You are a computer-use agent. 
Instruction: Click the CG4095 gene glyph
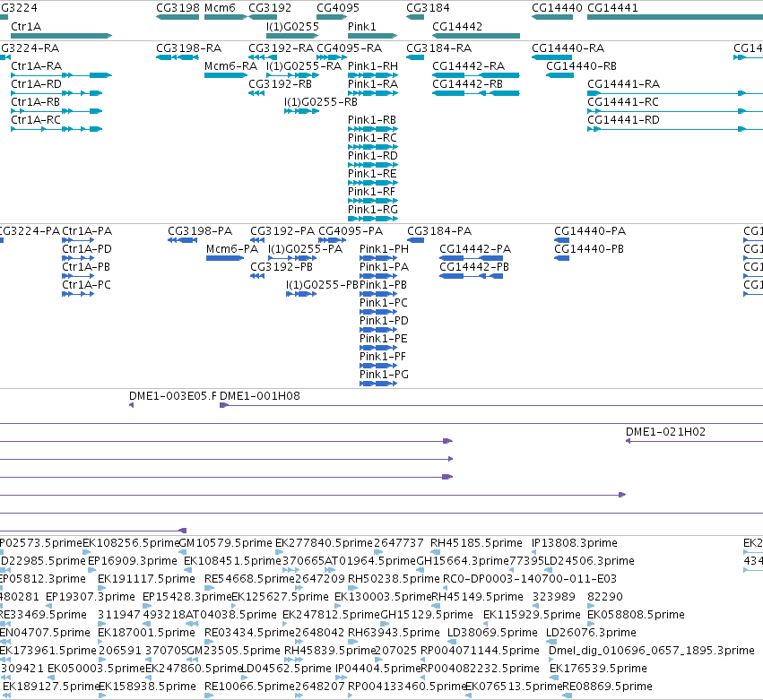coord(332,17)
